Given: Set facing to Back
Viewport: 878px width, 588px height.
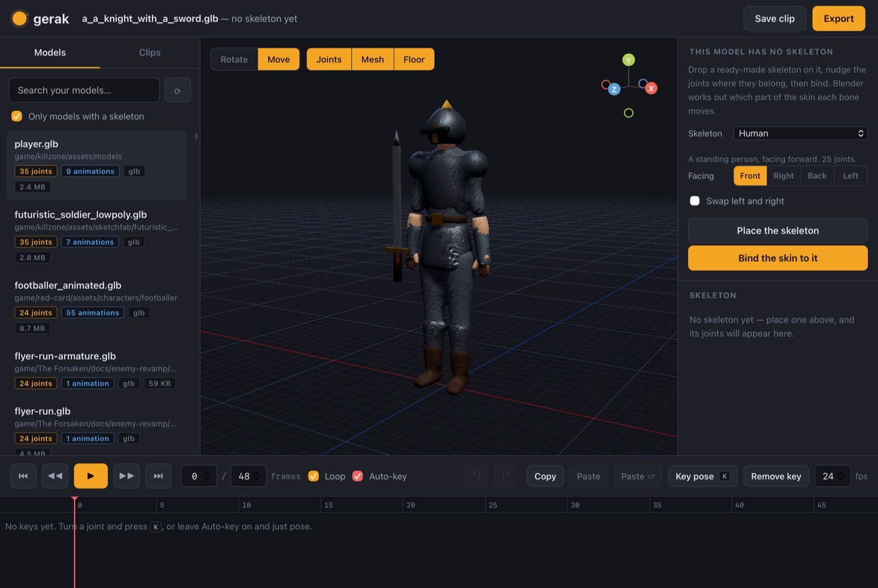Looking at the screenshot, I should tap(817, 176).
